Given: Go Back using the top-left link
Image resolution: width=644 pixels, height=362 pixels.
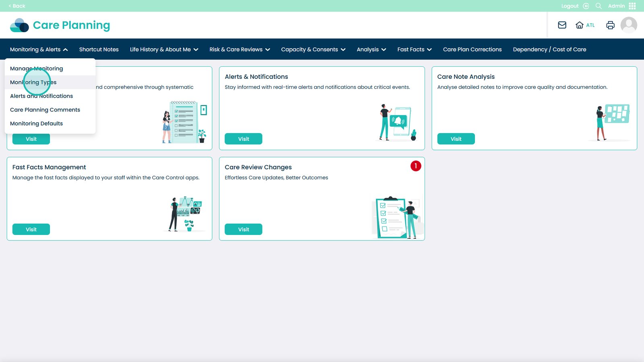Looking at the screenshot, I should 17,6.
